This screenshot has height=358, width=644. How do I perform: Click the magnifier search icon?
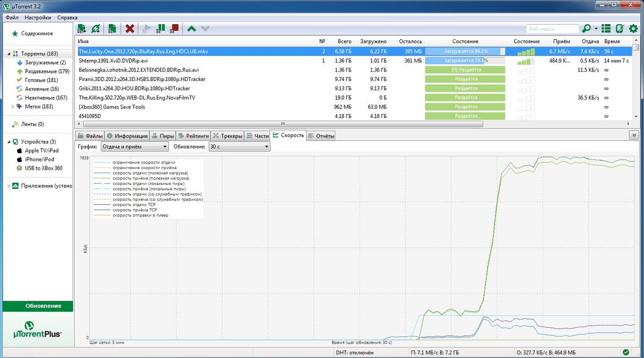586,28
